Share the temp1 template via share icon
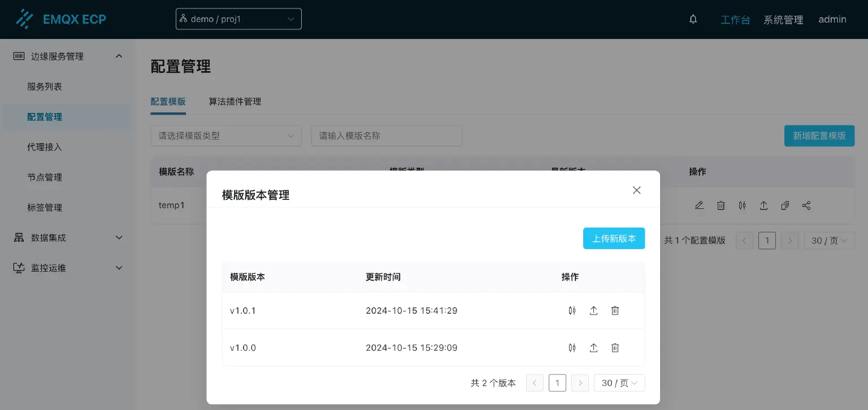Screen dimensions: 868x410 click(x=806, y=205)
